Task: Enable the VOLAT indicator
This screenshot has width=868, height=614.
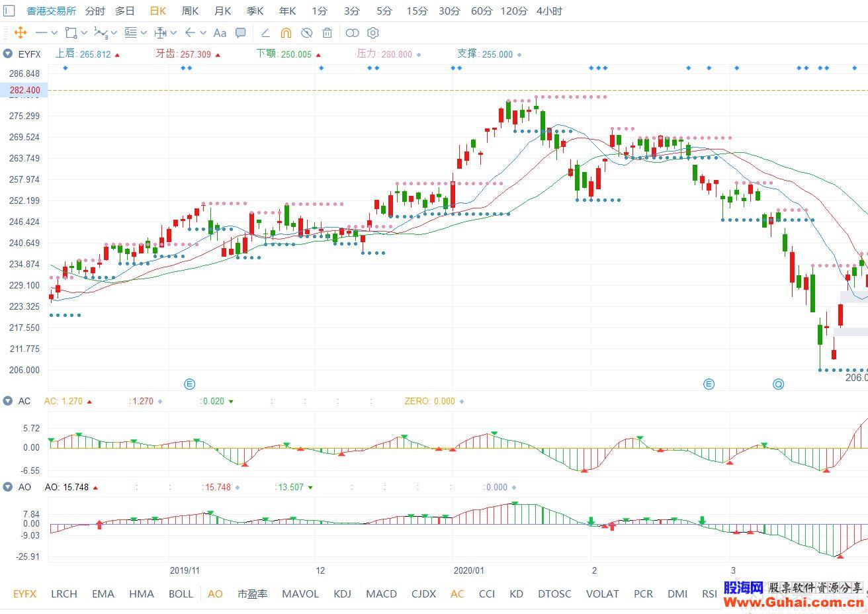Action: tap(603, 593)
